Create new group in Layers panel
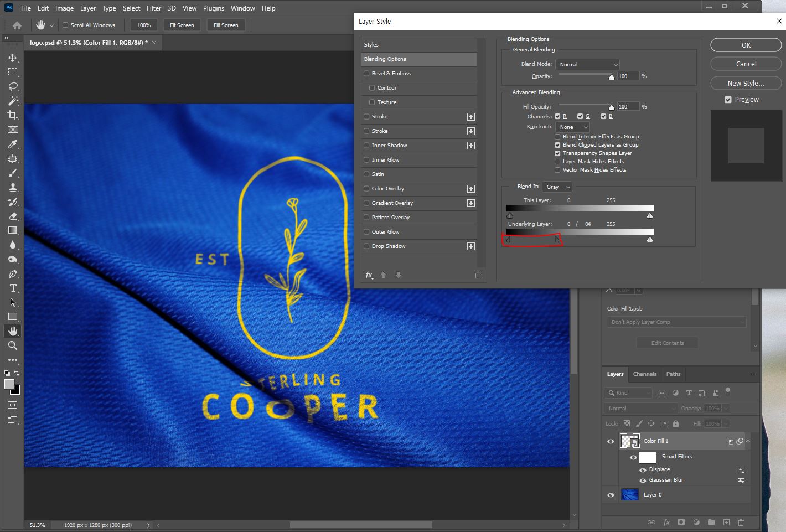This screenshot has height=532, width=786. [x=711, y=522]
